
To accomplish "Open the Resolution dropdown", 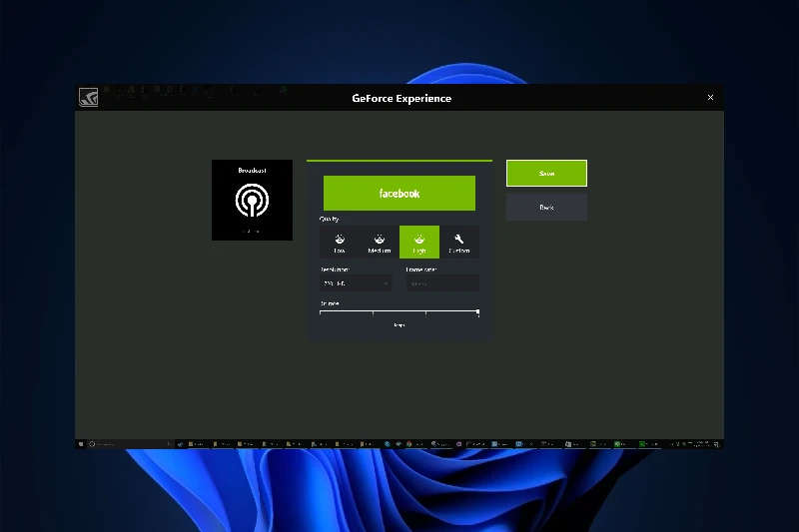I will tap(355, 283).
